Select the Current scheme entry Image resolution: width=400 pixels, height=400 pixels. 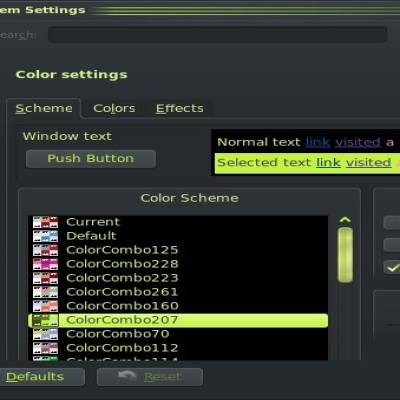pos(178,222)
